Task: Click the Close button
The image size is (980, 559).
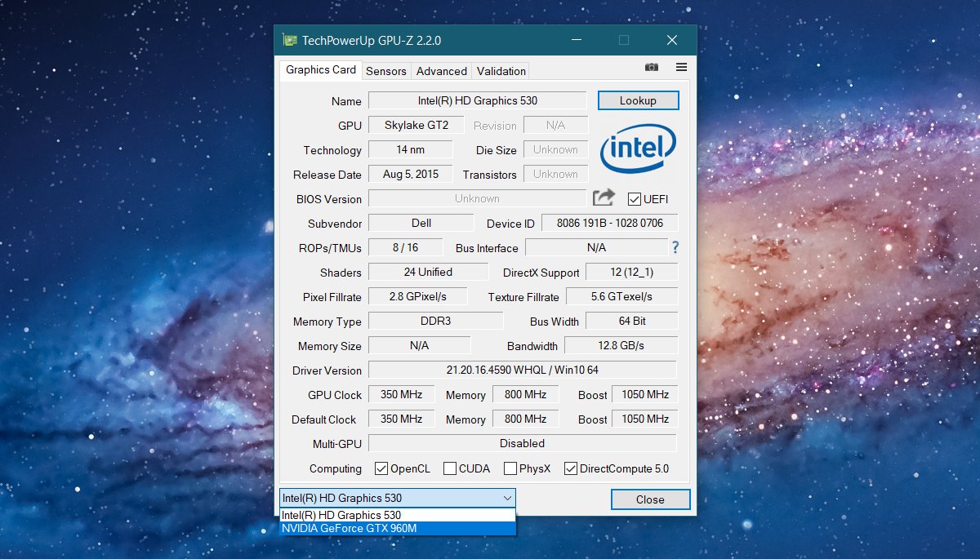Action: coord(651,499)
